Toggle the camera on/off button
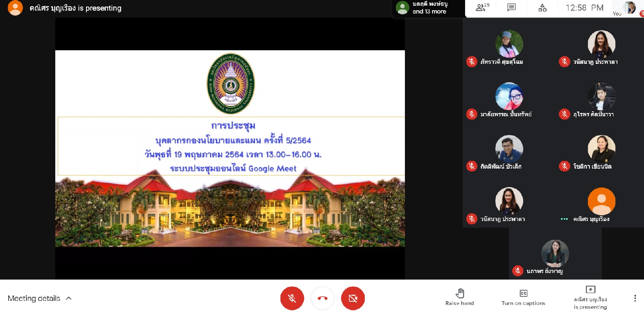 [353, 298]
